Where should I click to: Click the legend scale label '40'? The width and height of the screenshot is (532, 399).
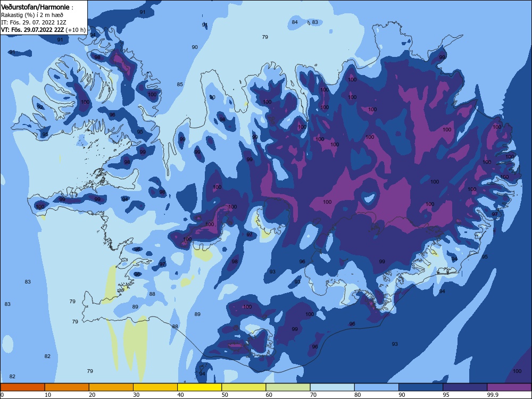point(180,395)
